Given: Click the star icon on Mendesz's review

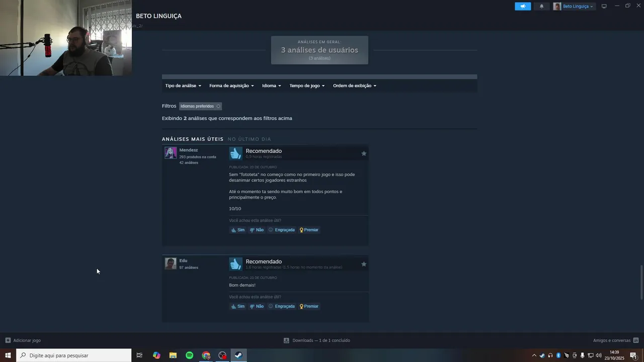Looking at the screenshot, I should coord(364,153).
